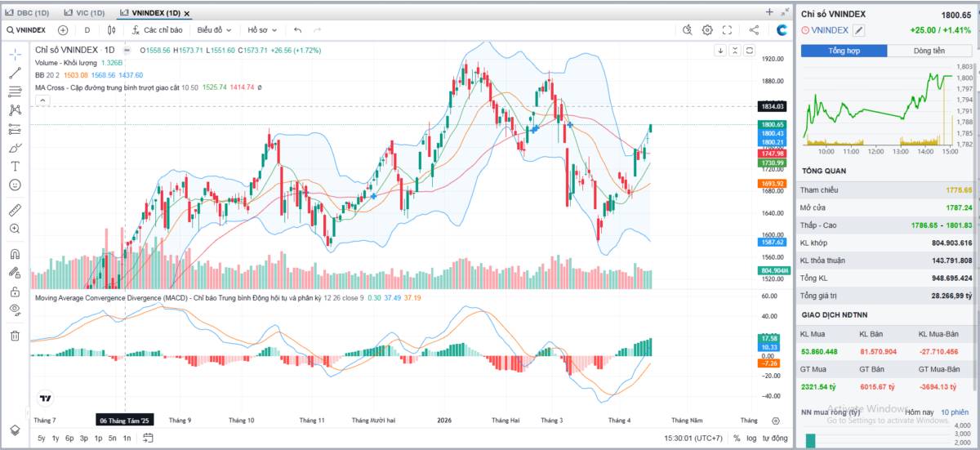
Task: Choose candlestick chart style icon
Action: (112, 30)
